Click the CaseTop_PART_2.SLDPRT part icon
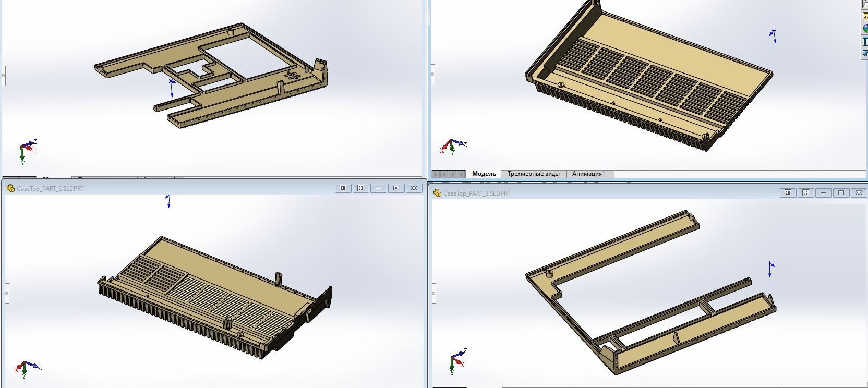Viewport: 868px width, 388px height. pyautogui.click(x=10, y=188)
